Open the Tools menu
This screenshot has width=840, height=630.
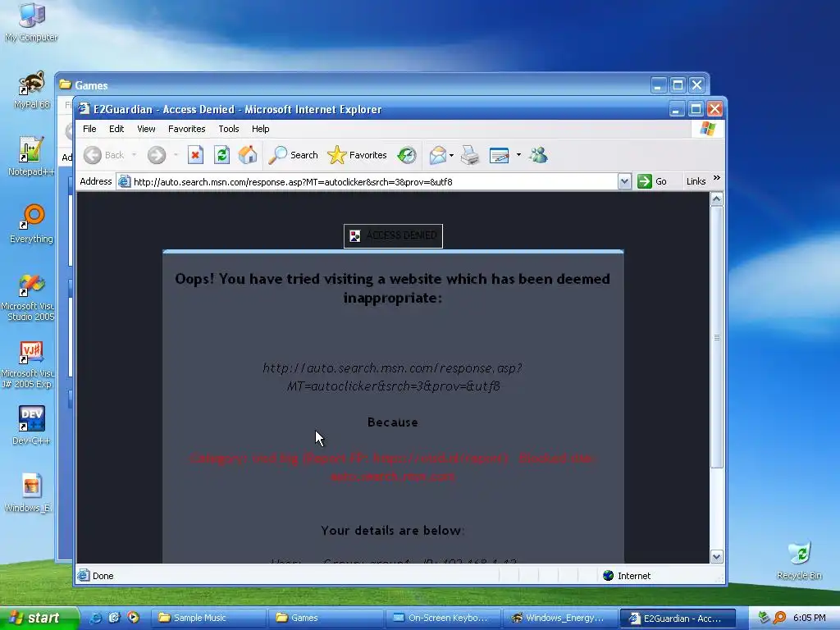(229, 129)
